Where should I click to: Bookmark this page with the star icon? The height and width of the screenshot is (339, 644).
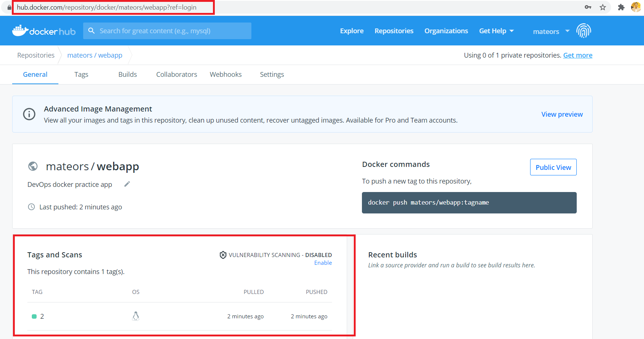coord(603,7)
